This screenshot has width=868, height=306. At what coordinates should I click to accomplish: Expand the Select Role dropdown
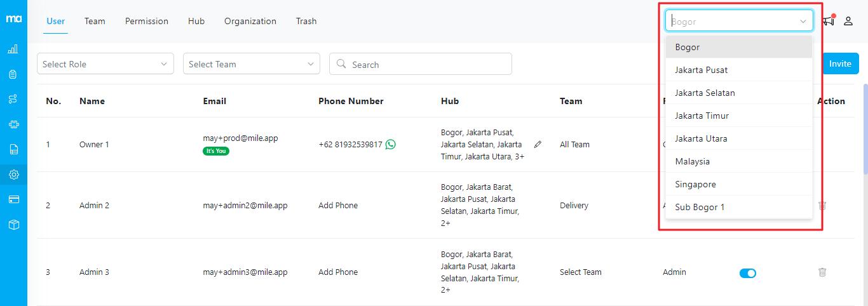coord(105,64)
